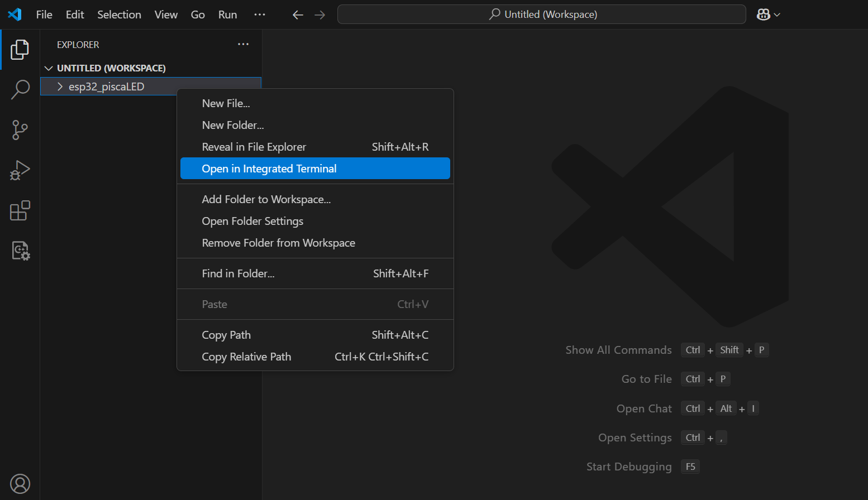Open the View menu

[166, 15]
